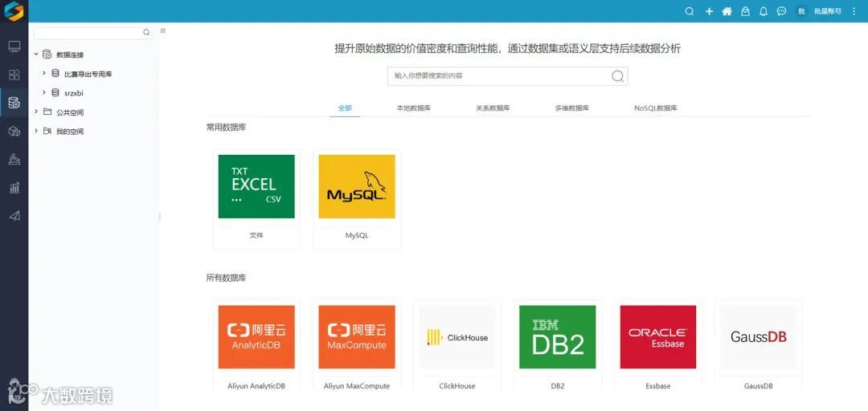Switch to the 本地数据库 tab
Screen dimensions: 868x411
(414, 108)
